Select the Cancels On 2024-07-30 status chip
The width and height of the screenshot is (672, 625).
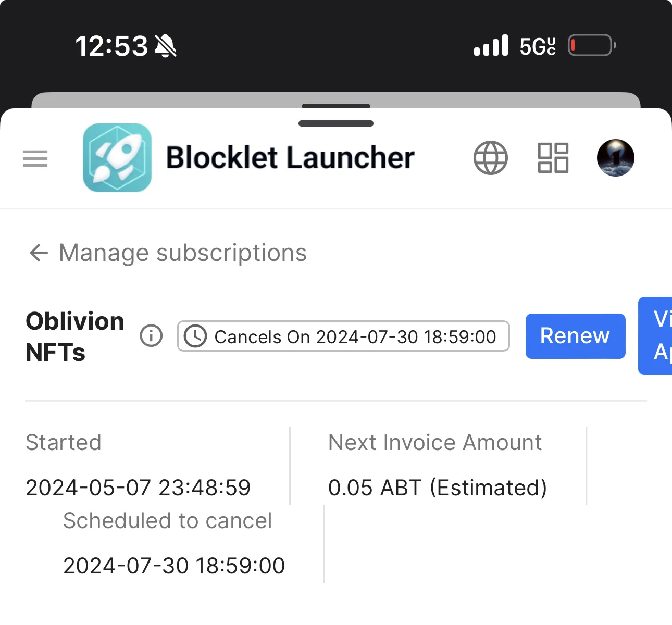click(343, 336)
